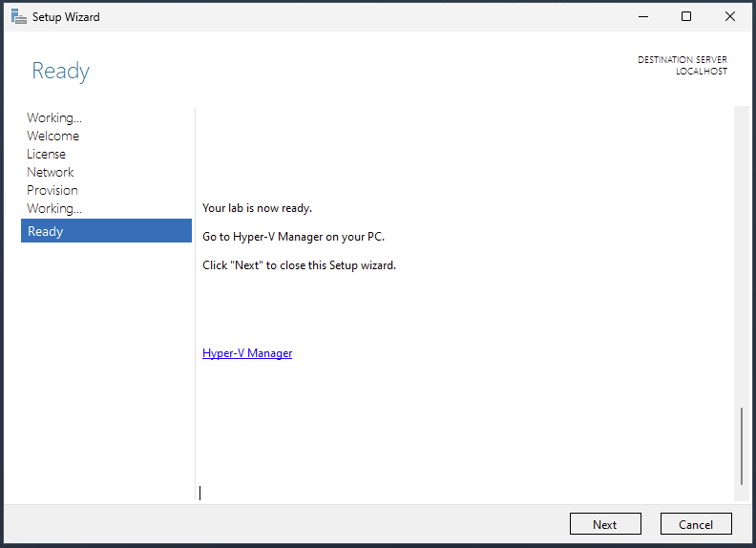Click the Setup Wizard title bar icon
This screenshot has height=548, width=756.
(19, 17)
